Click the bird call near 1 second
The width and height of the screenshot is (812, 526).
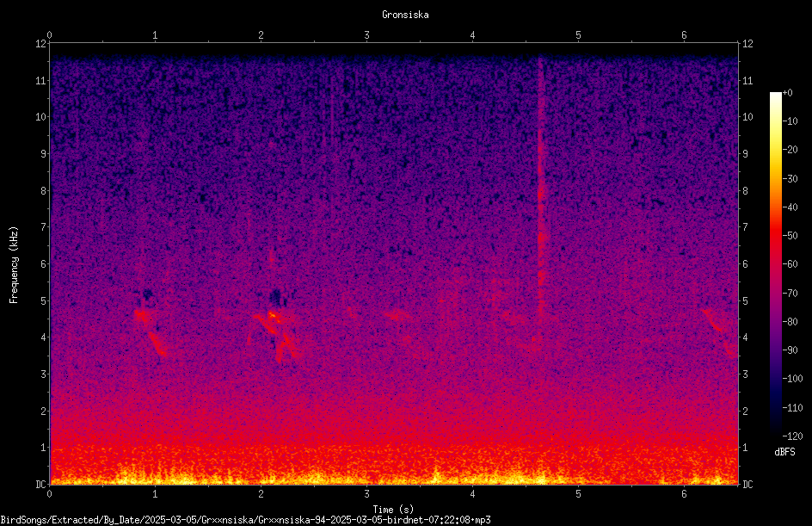point(151,331)
